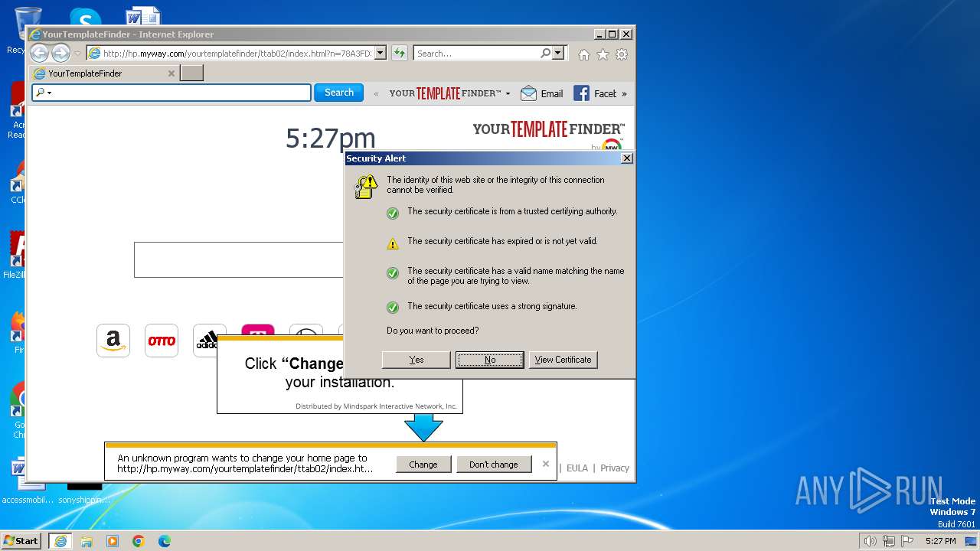
Task: Click into the toolbar search field
Action: [181, 93]
